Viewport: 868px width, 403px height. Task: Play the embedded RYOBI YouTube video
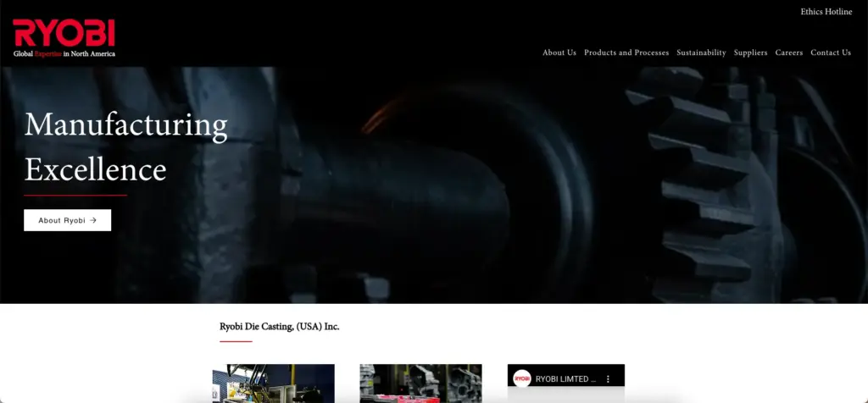tap(565, 395)
